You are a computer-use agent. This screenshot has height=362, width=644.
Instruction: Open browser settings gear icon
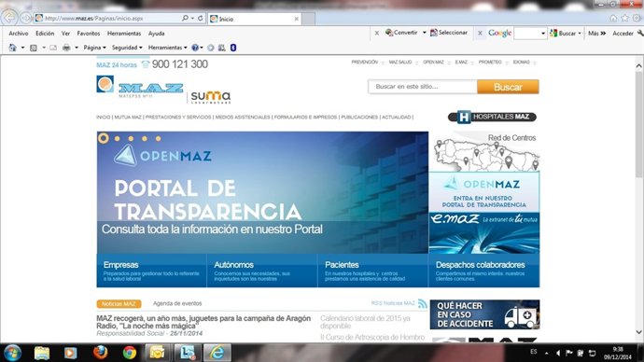pos(637,18)
